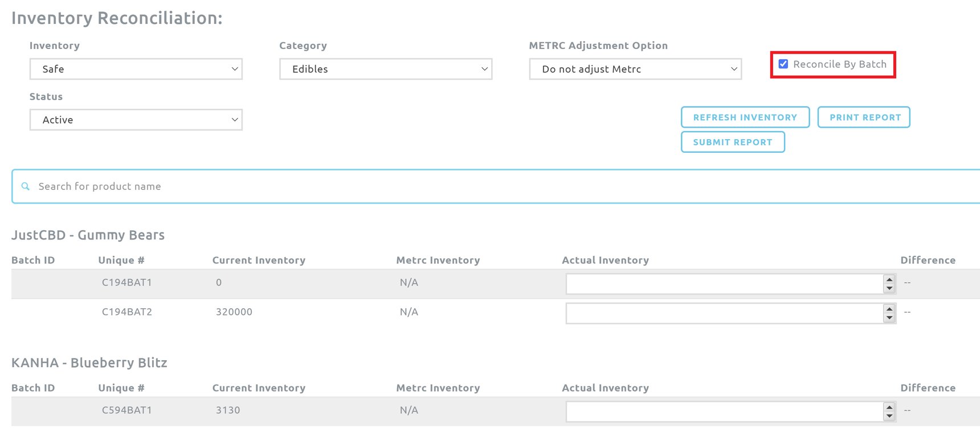The image size is (980, 436).
Task: Click Actual Inventory field for C194BAT1
Action: tap(724, 284)
